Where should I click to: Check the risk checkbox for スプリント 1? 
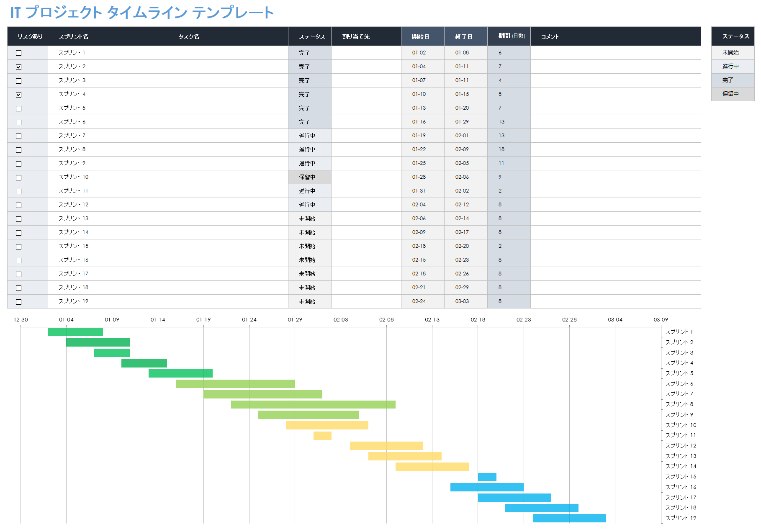pos(18,53)
